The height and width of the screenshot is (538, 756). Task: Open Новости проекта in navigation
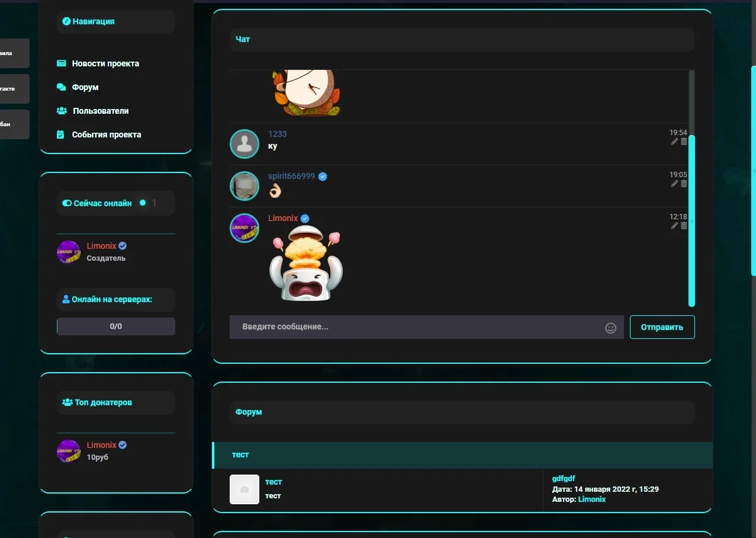pos(105,63)
